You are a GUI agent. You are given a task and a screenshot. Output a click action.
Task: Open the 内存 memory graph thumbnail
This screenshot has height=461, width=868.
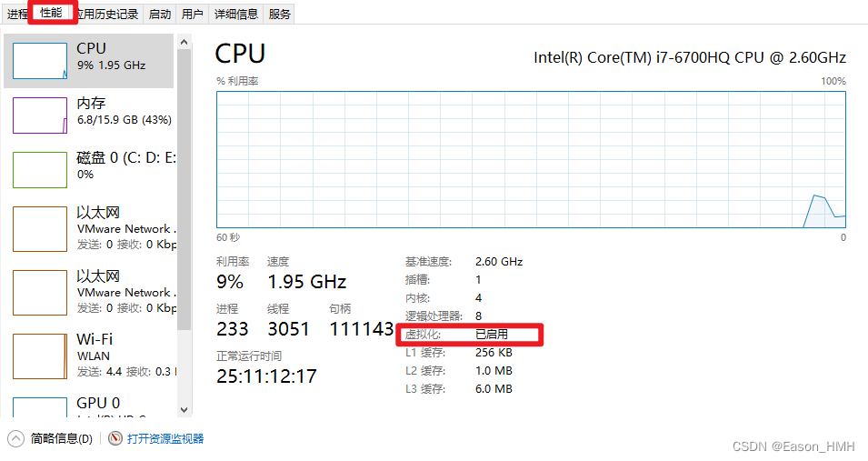point(40,115)
